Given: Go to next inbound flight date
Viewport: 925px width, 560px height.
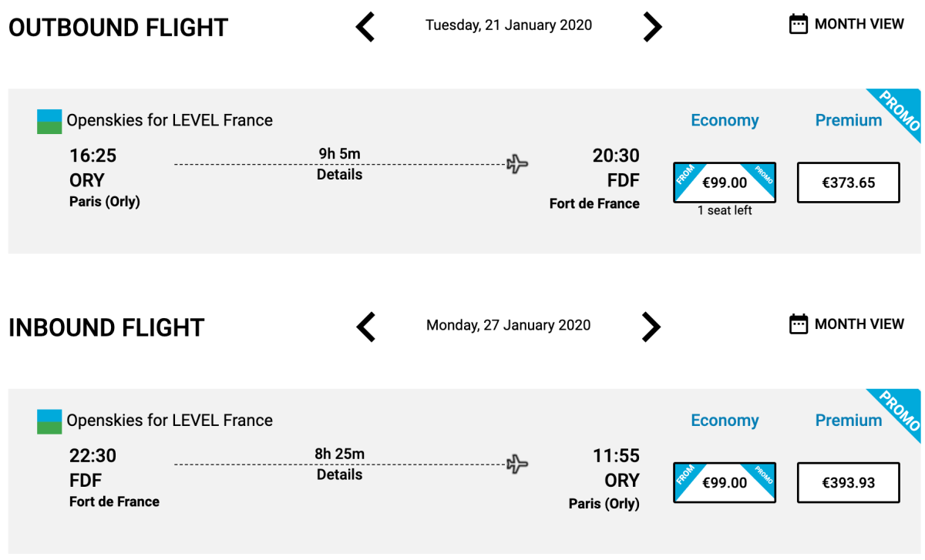Looking at the screenshot, I should [652, 327].
